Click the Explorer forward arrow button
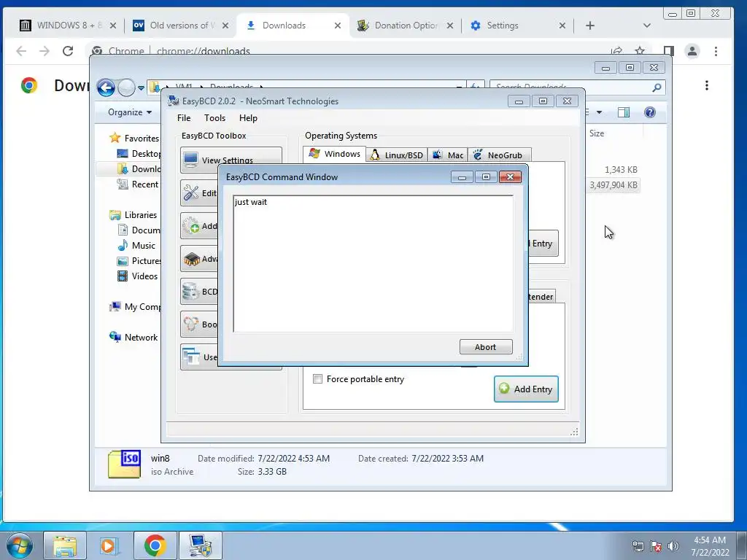This screenshot has height=560, width=747. pos(126,87)
